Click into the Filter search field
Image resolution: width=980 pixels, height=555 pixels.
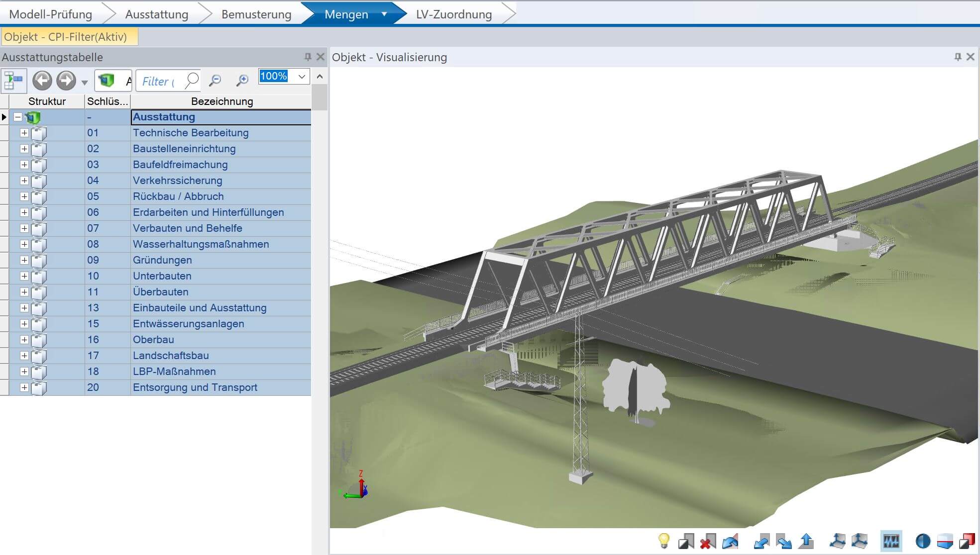click(159, 81)
